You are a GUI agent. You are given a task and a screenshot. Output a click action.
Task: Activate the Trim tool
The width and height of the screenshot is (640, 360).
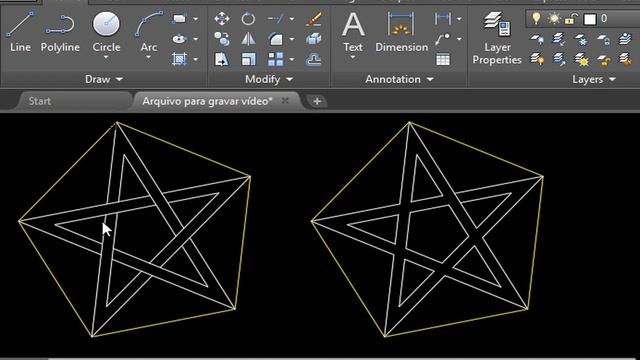(x=276, y=18)
